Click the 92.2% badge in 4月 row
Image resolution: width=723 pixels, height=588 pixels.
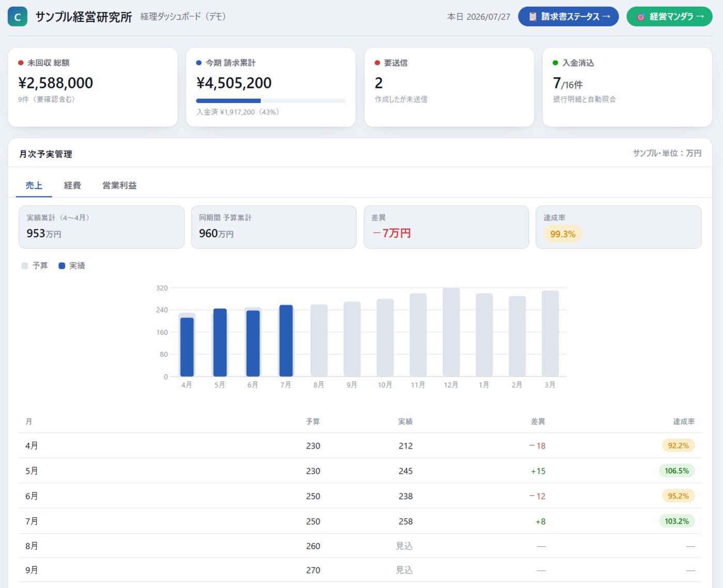click(679, 445)
